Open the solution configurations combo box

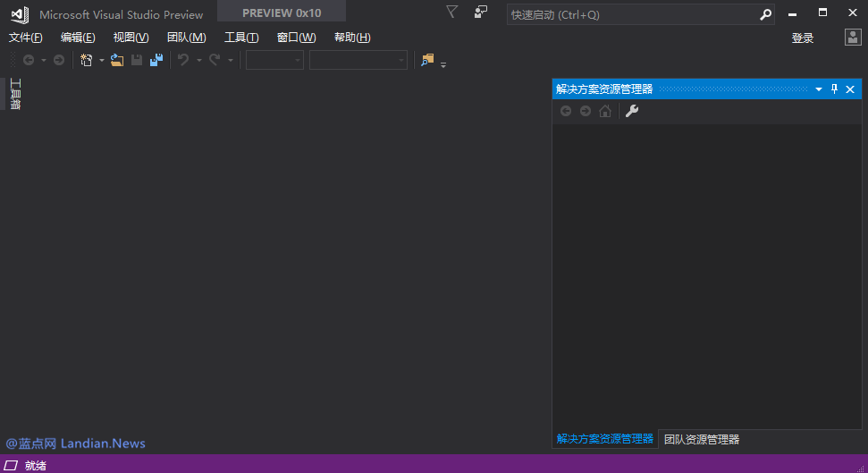tap(274, 60)
